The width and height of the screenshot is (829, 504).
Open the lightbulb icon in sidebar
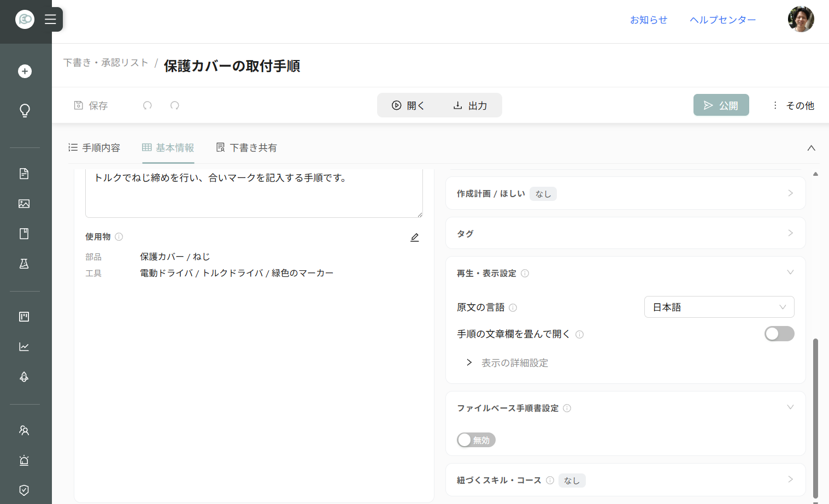[25, 110]
